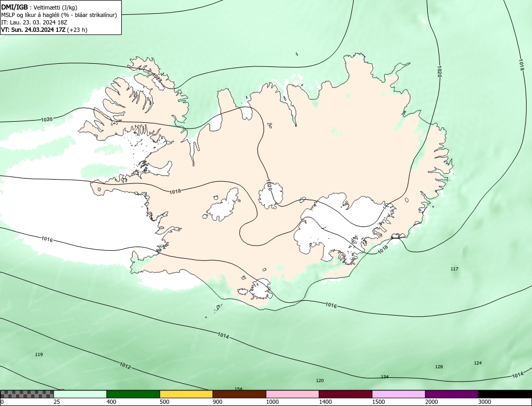Click the '1018' label on the southeast coast

[x=383, y=249]
